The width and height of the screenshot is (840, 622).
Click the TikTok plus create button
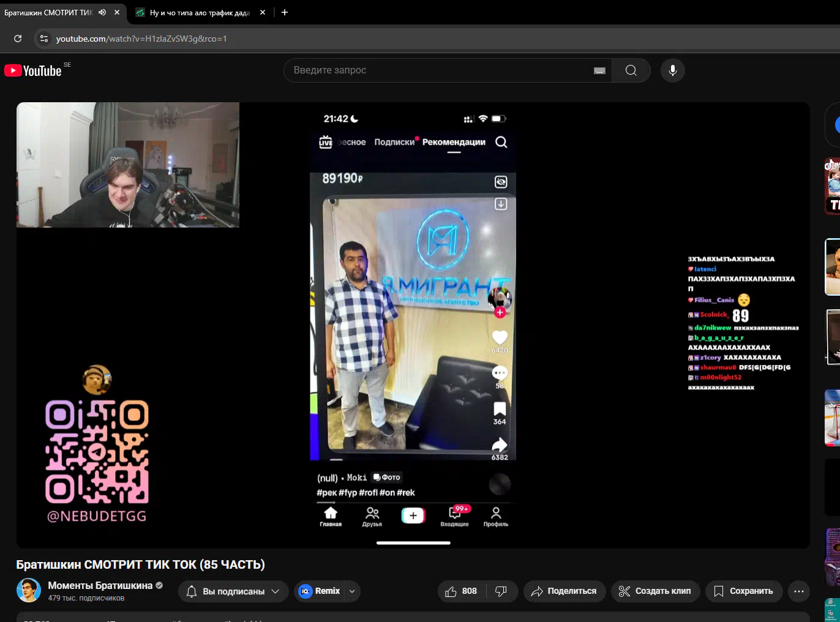point(413,515)
